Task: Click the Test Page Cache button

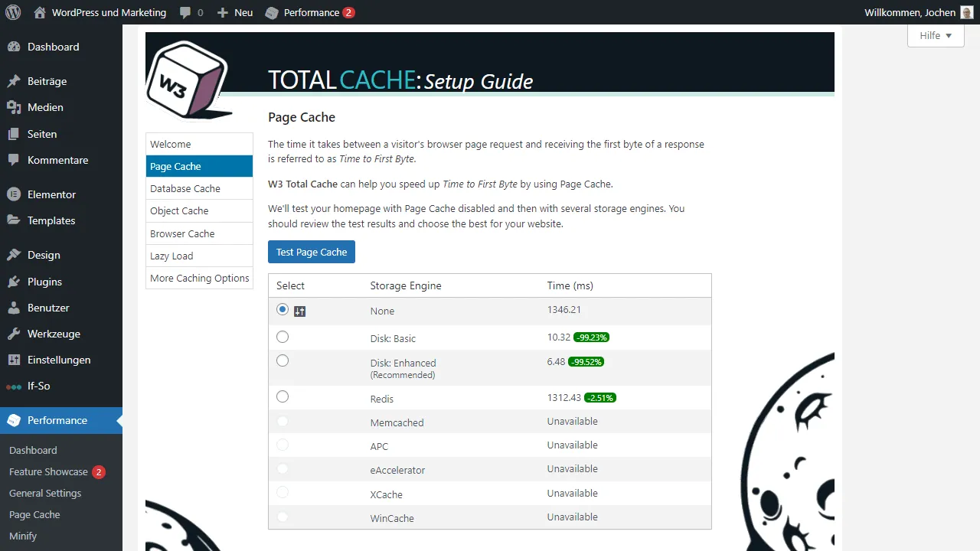Action: point(312,252)
